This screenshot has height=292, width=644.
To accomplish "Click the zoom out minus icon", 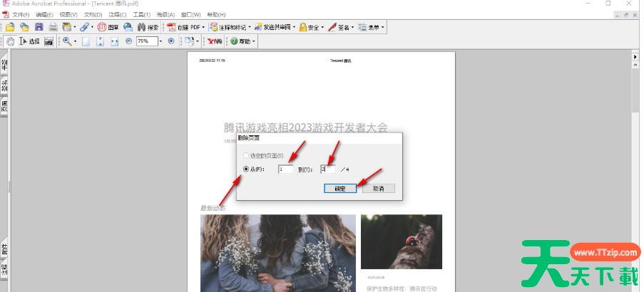I will point(128,41).
